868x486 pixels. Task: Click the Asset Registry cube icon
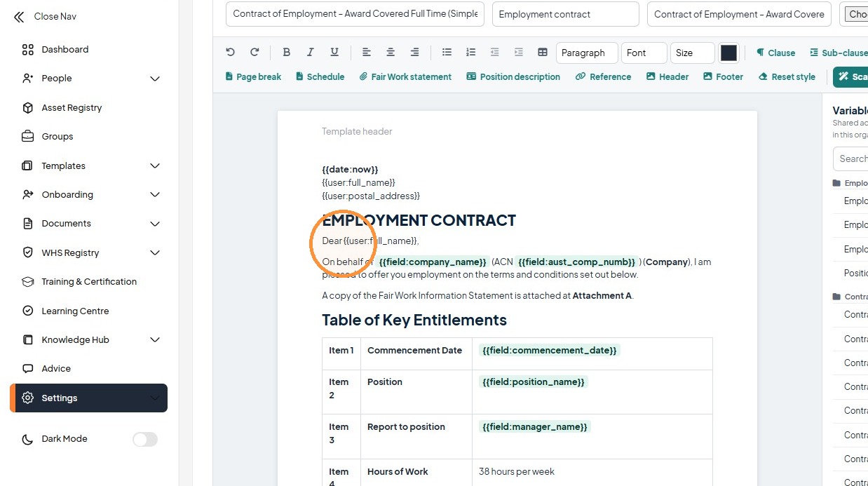(28, 108)
